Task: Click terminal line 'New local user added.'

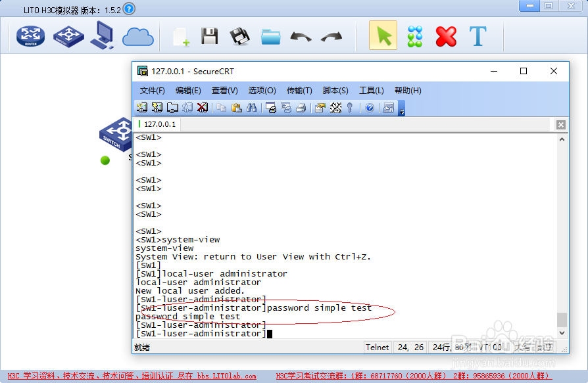Action: point(189,290)
